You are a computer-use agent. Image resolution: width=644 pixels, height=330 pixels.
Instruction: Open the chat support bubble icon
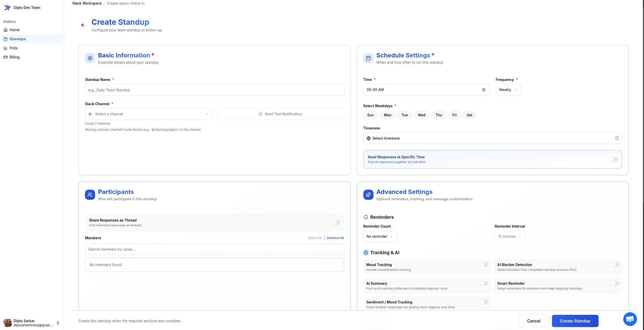point(630,319)
